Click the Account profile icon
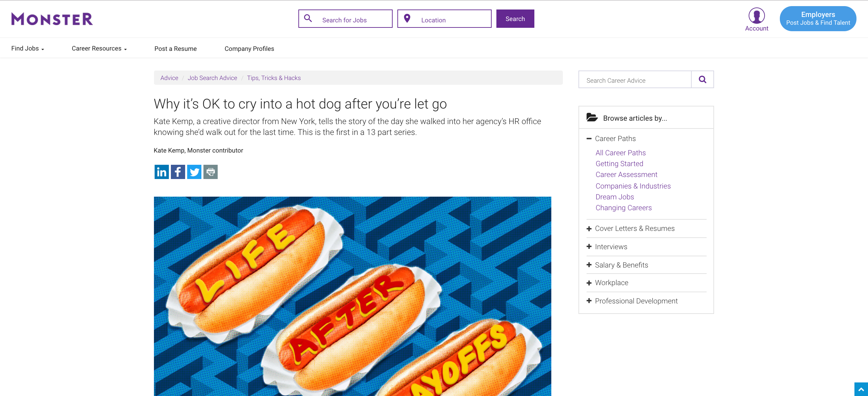 [x=756, y=16]
